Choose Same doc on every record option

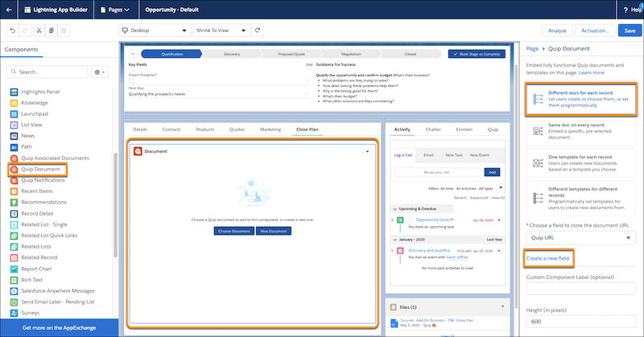pos(580,131)
